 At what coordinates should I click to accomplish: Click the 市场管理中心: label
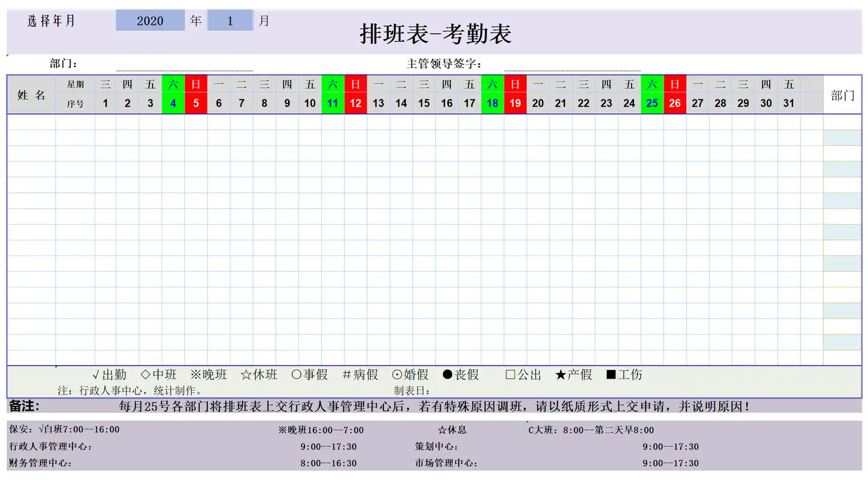(x=446, y=464)
